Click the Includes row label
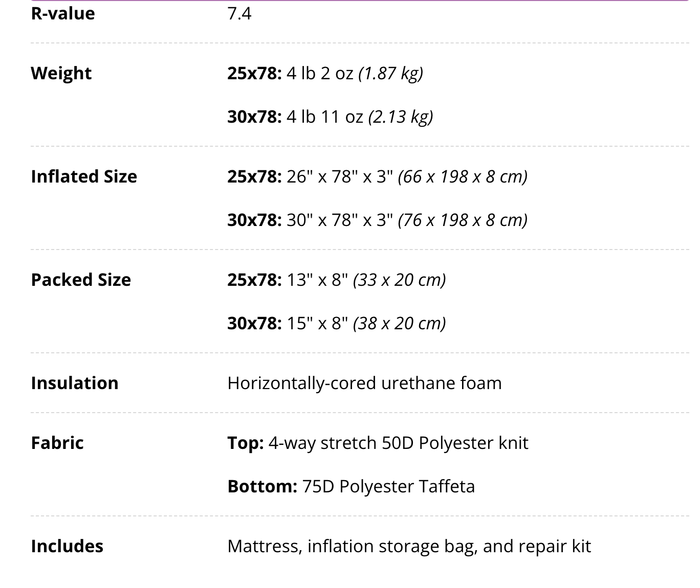Image resolution: width=700 pixels, height=588 pixels. (67, 546)
